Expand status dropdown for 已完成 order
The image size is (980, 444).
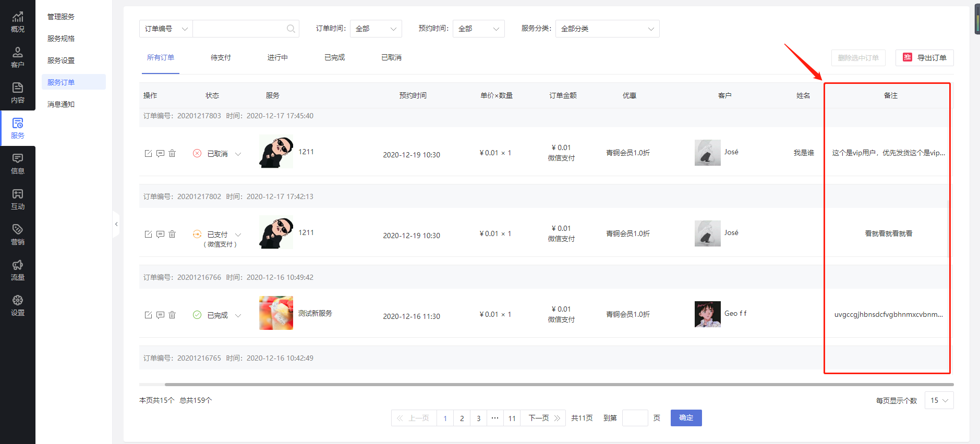tap(238, 316)
